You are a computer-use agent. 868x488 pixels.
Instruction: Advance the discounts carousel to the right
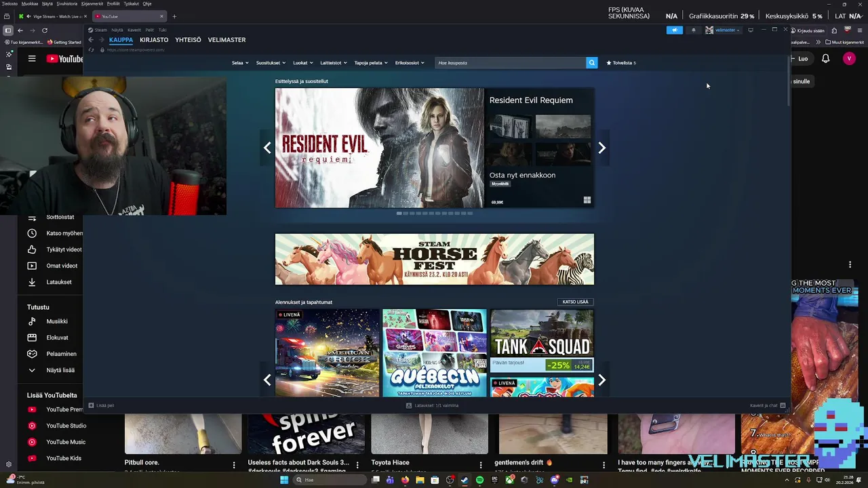tap(601, 380)
